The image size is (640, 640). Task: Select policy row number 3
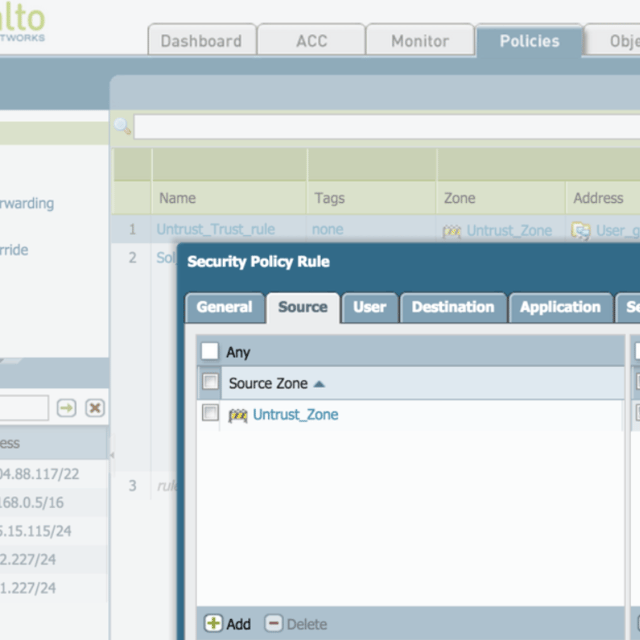point(133,486)
